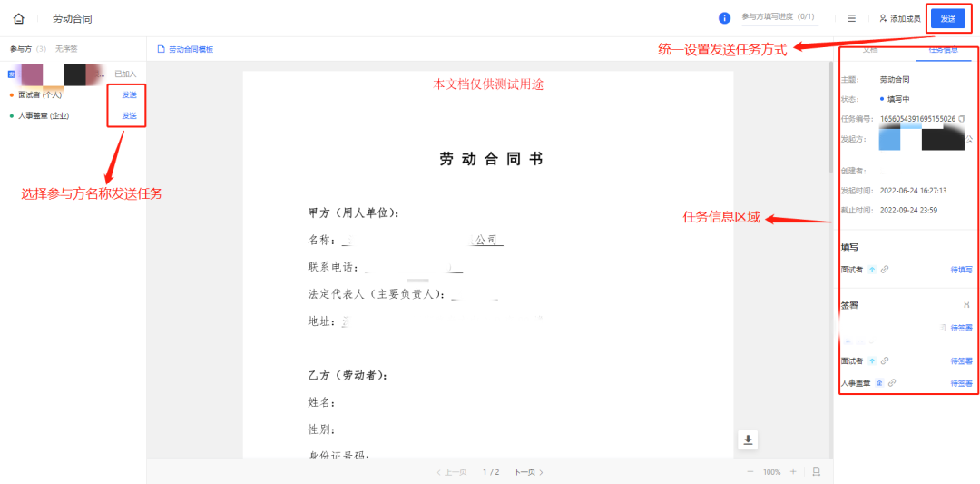
Task: Click the blue 发送 button
Action: click(x=948, y=19)
